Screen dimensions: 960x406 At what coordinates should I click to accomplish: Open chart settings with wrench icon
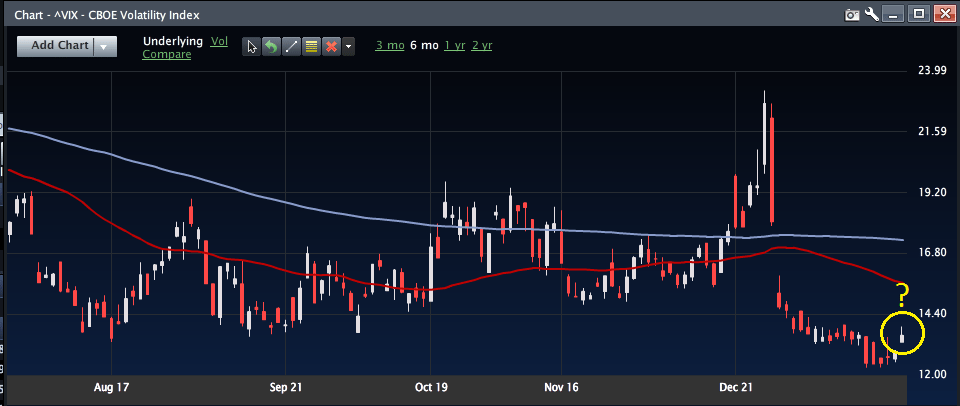click(x=872, y=14)
